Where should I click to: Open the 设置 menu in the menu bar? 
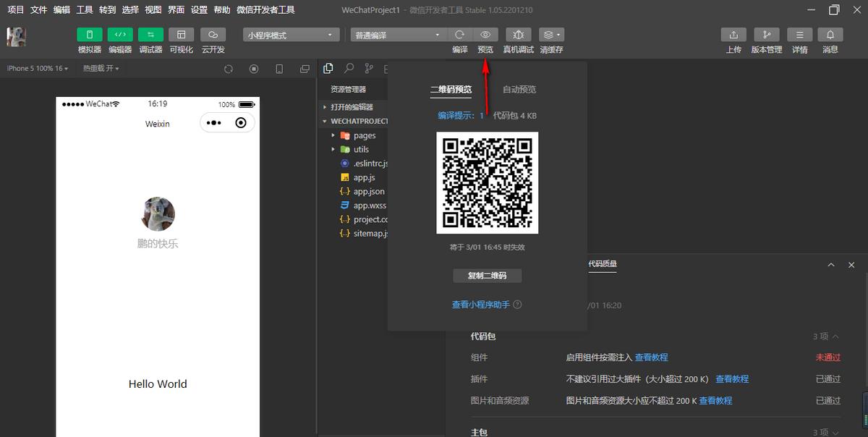pos(198,9)
